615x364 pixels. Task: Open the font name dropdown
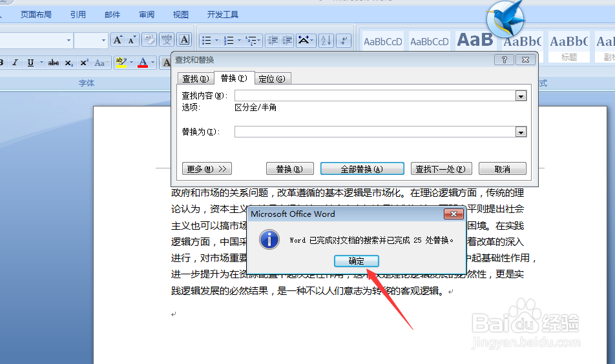tap(68, 41)
